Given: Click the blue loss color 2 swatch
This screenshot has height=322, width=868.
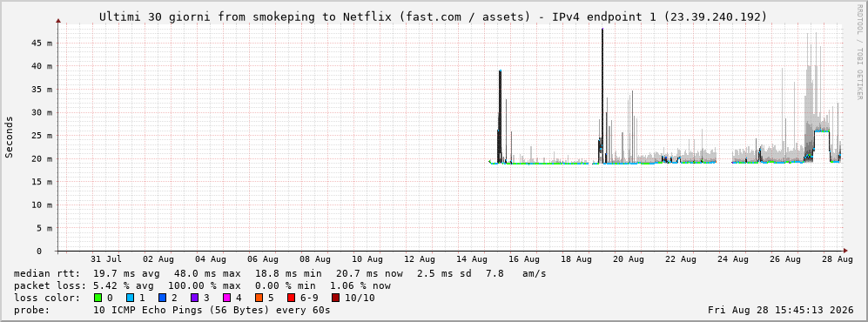Looking at the screenshot, I should 162,299.
